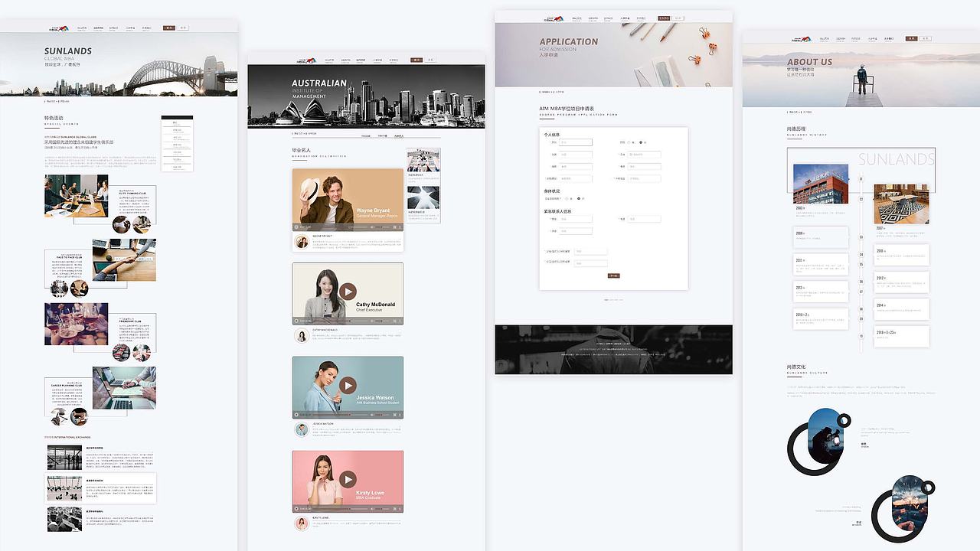Click the brown header button on the Application page
This screenshot has height=551, width=980.
point(664,18)
